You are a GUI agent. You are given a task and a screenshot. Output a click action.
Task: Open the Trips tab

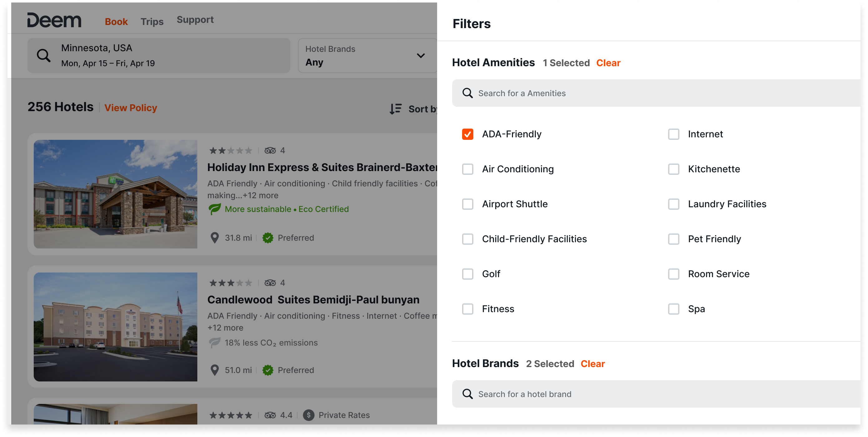tap(152, 22)
